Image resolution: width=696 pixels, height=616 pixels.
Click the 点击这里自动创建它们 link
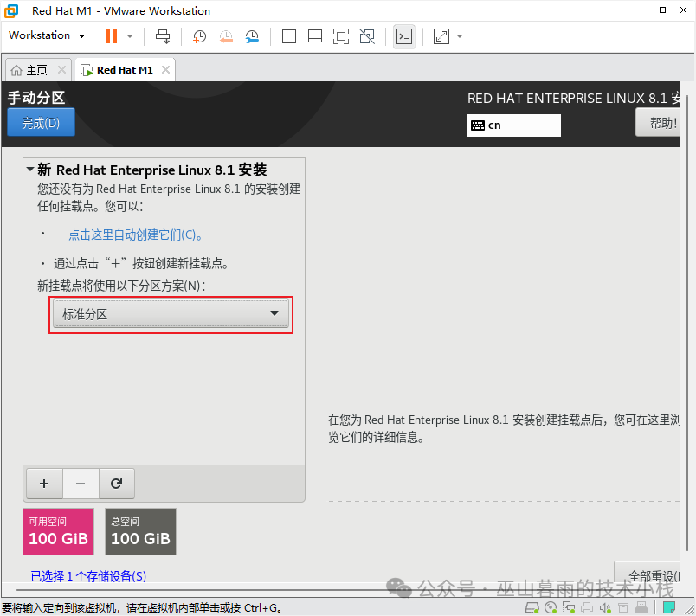(x=138, y=234)
